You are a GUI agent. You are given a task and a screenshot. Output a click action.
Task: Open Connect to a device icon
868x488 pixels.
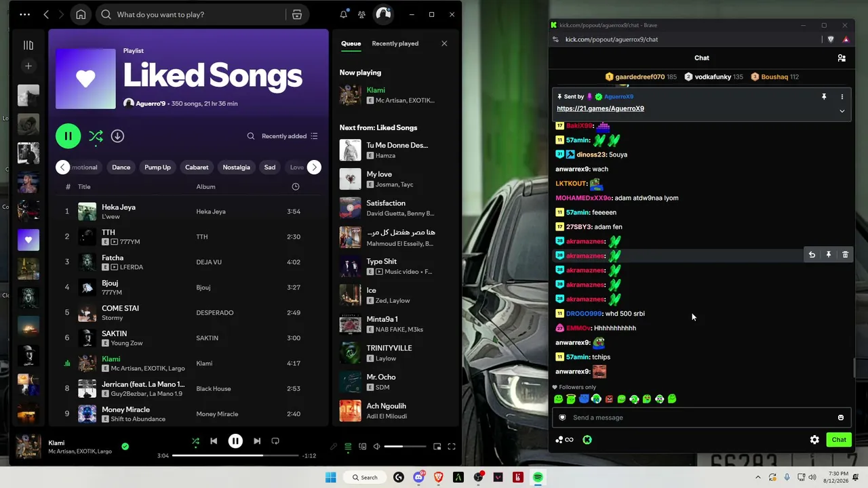[363, 447]
